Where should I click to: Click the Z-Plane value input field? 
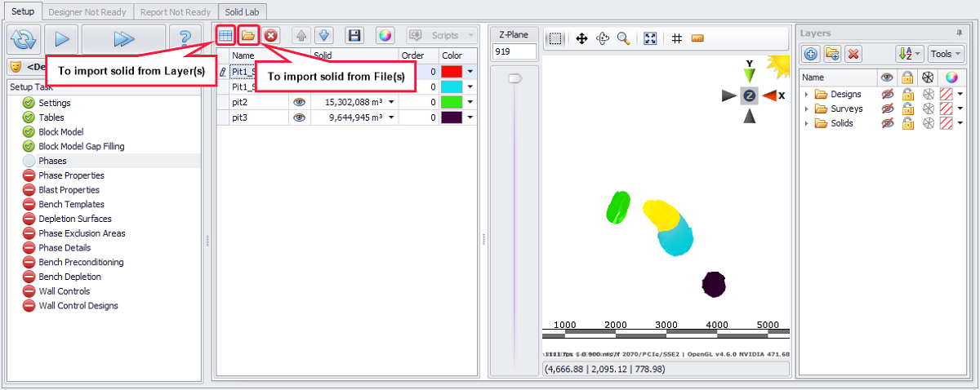tap(514, 51)
